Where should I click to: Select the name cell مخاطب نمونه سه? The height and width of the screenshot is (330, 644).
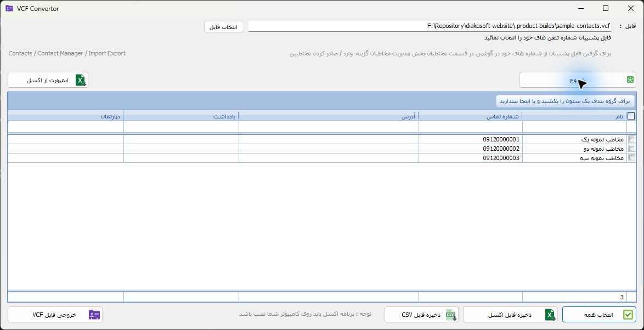point(574,158)
